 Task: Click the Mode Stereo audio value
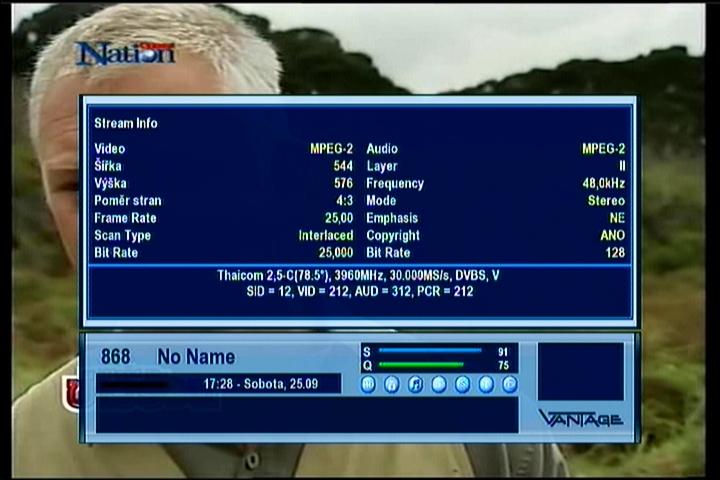(x=606, y=201)
